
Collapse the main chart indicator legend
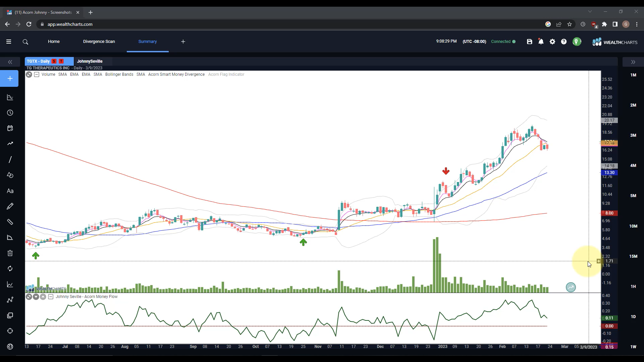pyautogui.click(x=37, y=74)
